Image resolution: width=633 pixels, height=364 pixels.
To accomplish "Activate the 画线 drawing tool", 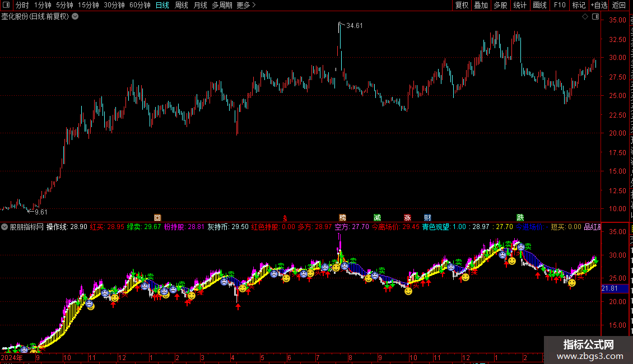I will (x=539, y=5).
